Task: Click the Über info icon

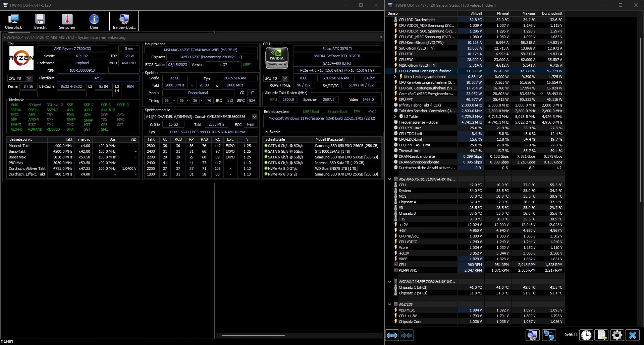Action: coord(94,21)
